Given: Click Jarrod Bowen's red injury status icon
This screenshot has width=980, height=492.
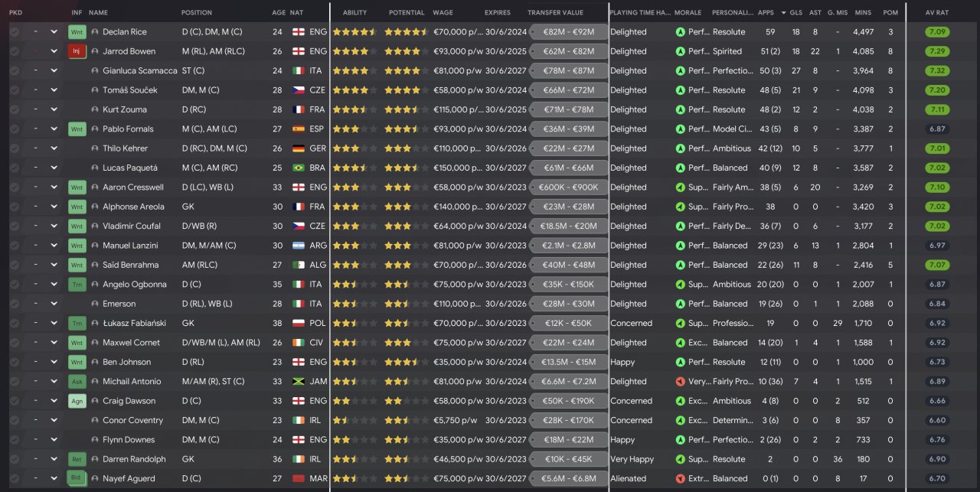Looking at the screenshot, I should coord(77,51).
